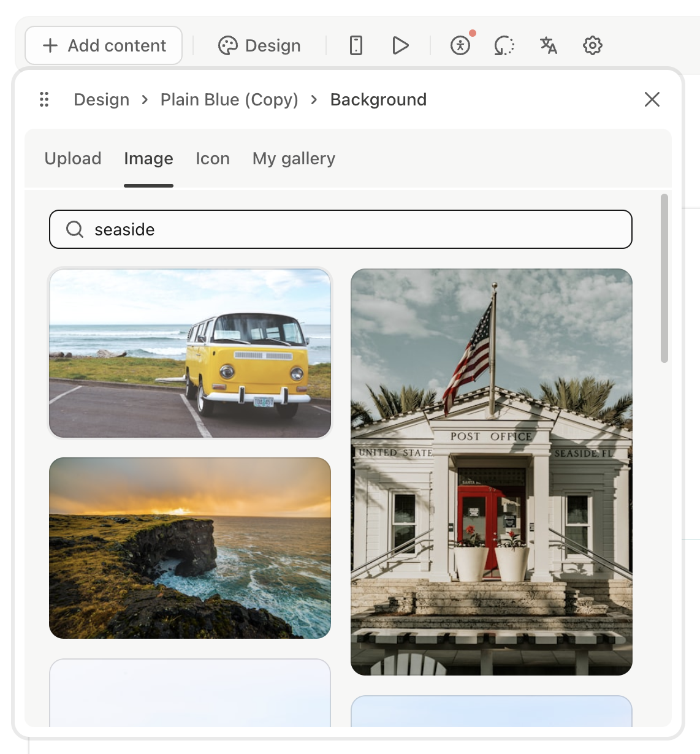Open the My gallery tab
This screenshot has height=754, width=700.
pos(294,159)
